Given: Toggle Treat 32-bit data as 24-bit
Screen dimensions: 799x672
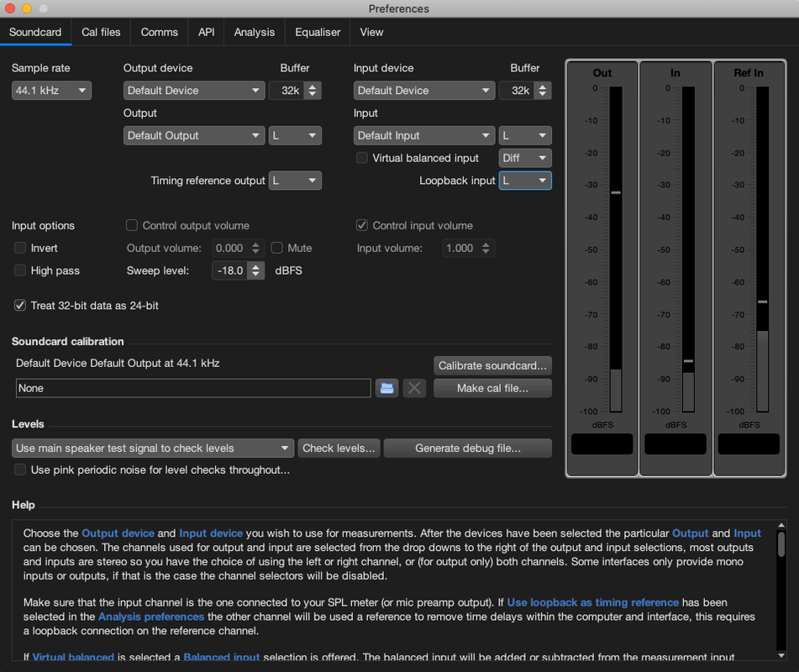Looking at the screenshot, I should tap(20, 306).
